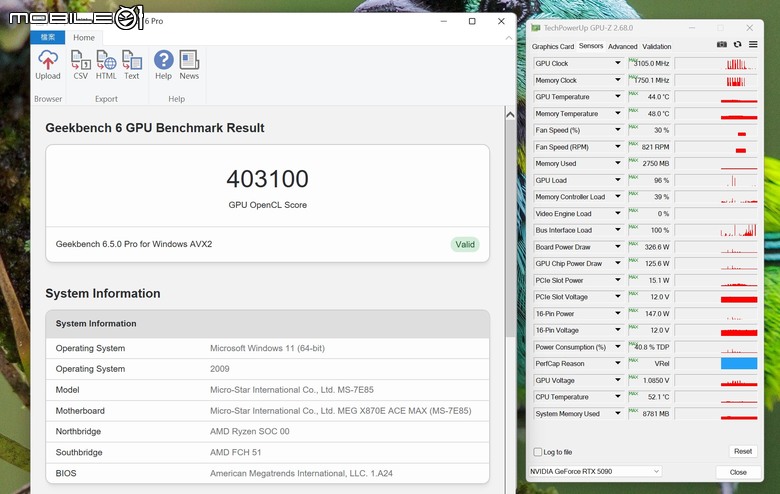Open GPU Clock sensor dropdown arrow
Viewport: 780px width, 494px height.
point(618,63)
